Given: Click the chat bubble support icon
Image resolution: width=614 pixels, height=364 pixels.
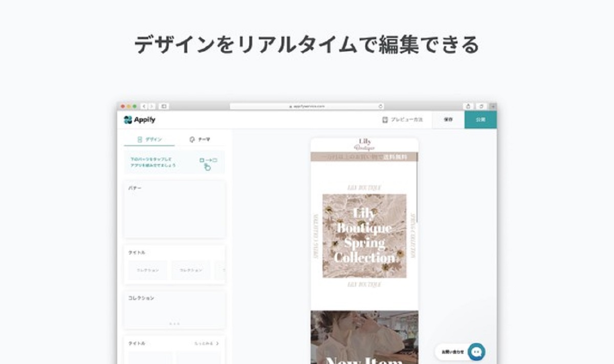Looking at the screenshot, I should [476, 352].
